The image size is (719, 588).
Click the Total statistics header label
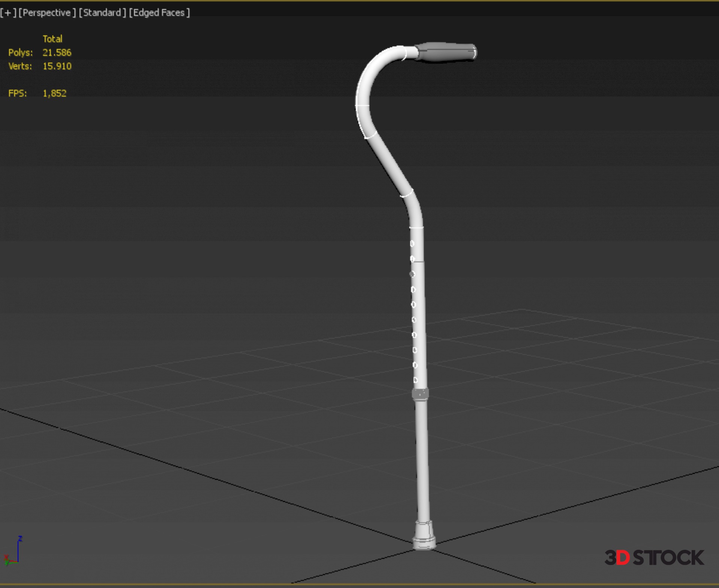pos(52,39)
